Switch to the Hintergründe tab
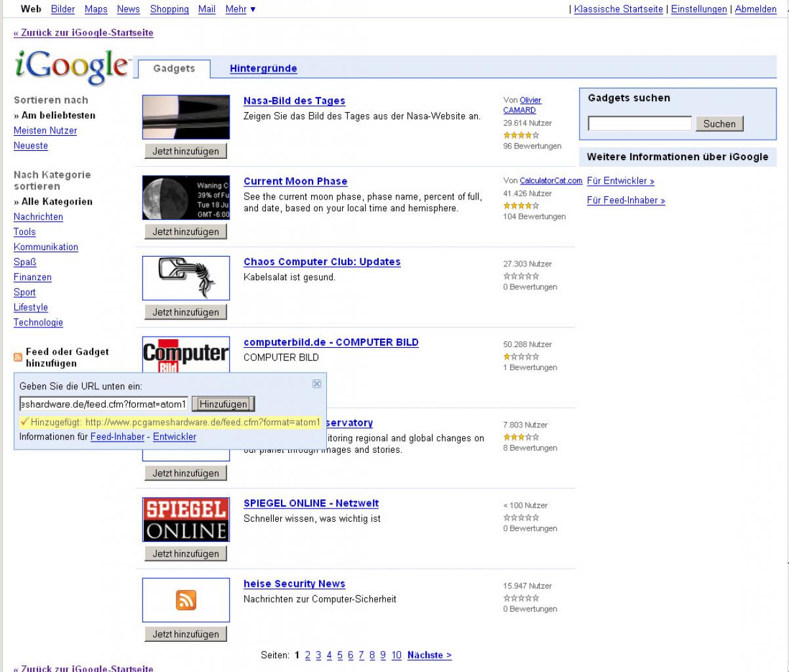The height and width of the screenshot is (672, 789). (263, 69)
